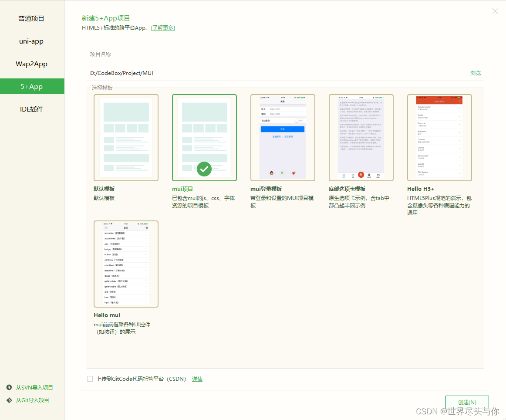Select the Hello H5+ template
This screenshot has height=420, width=506.
pyautogui.click(x=439, y=137)
